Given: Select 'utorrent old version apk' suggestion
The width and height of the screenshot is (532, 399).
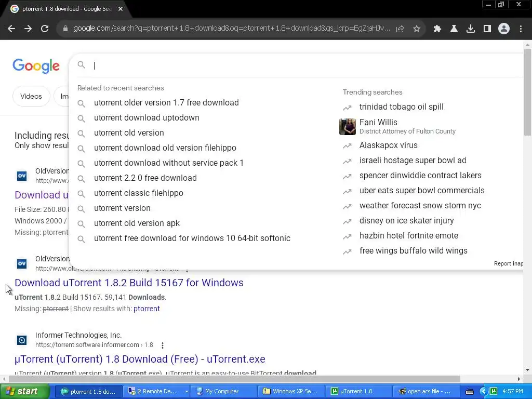Looking at the screenshot, I should [137, 223].
